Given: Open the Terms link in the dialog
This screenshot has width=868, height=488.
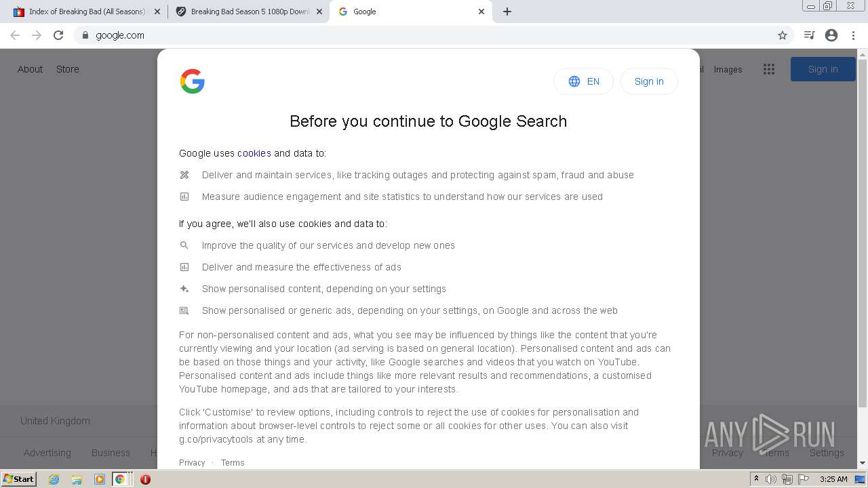Looking at the screenshot, I should click(x=233, y=463).
